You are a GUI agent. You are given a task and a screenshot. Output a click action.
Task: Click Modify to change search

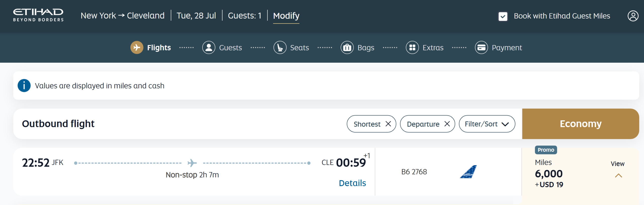[x=286, y=16]
